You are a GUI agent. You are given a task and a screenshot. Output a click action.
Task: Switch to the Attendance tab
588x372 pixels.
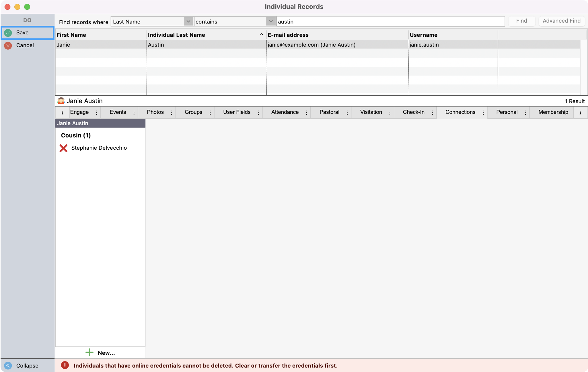tap(285, 112)
